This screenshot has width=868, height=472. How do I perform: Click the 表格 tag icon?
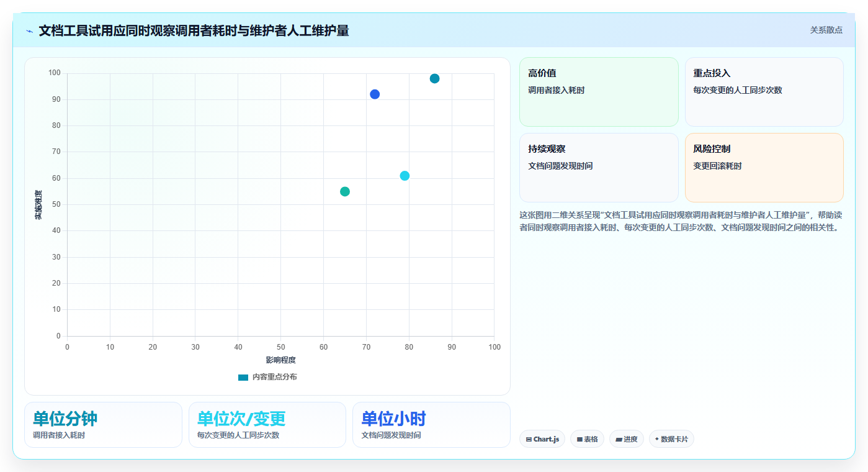coord(579,440)
